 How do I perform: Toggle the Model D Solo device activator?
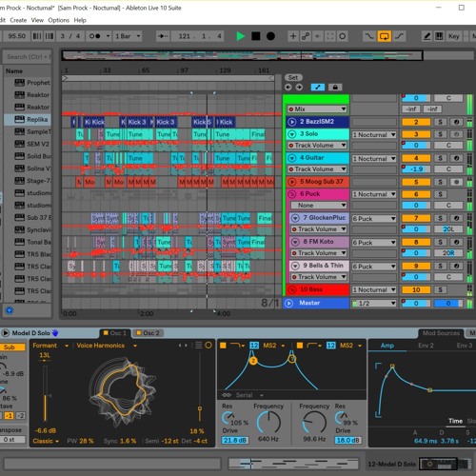point(6,333)
